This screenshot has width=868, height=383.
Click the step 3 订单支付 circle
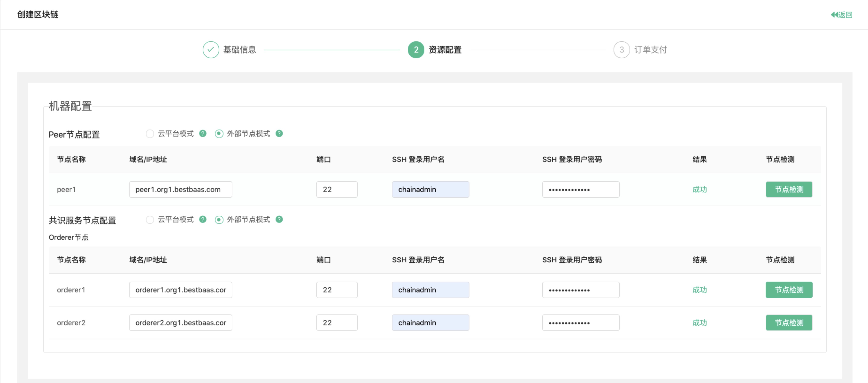click(x=622, y=50)
